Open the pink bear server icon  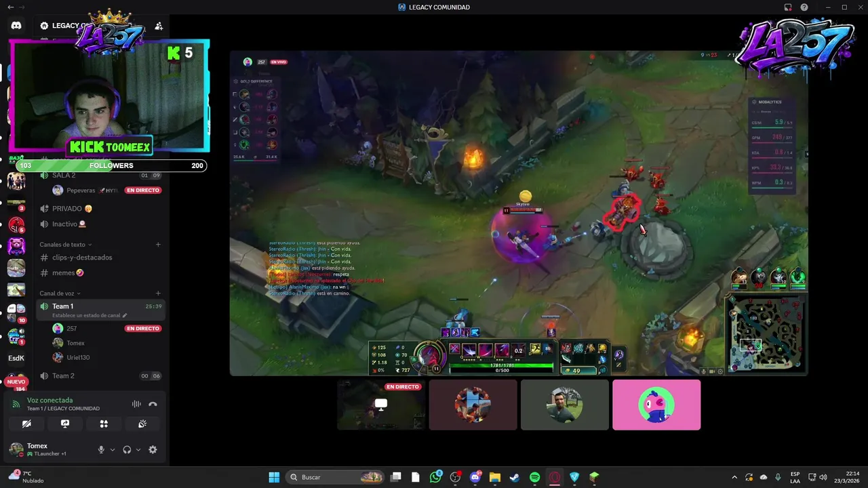(x=16, y=246)
